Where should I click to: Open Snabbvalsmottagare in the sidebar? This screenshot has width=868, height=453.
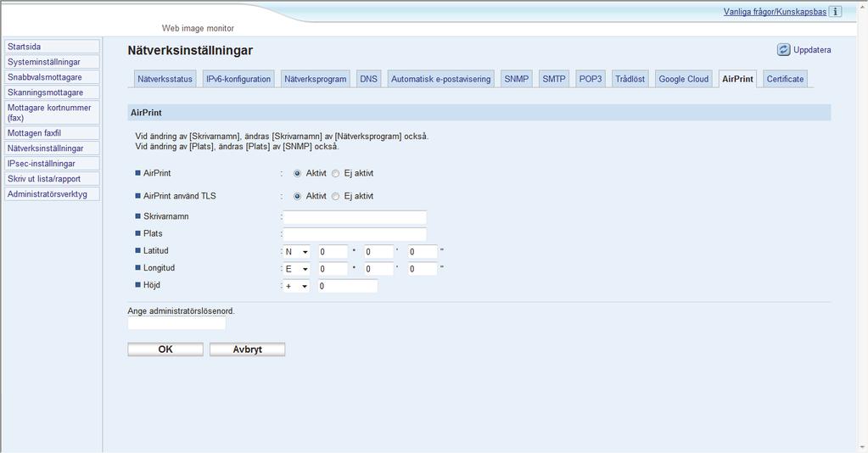click(x=52, y=77)
